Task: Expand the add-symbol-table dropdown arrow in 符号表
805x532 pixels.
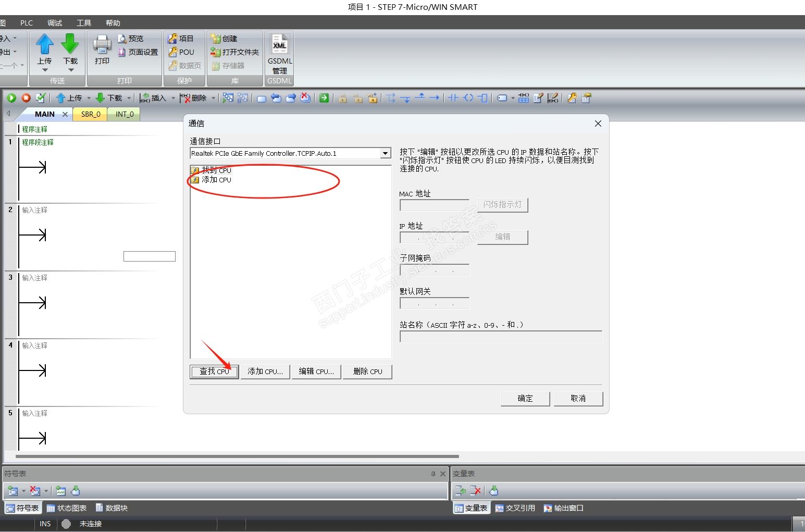Action: (23, 491)
